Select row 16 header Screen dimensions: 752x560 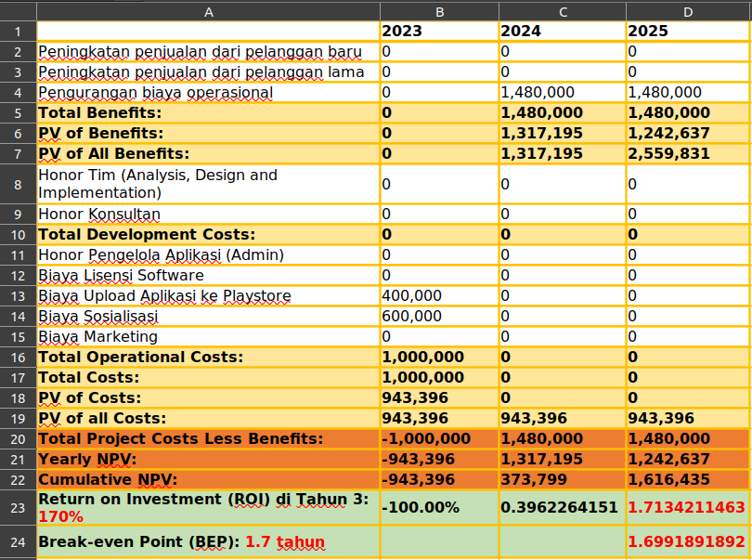pos(18,358)
